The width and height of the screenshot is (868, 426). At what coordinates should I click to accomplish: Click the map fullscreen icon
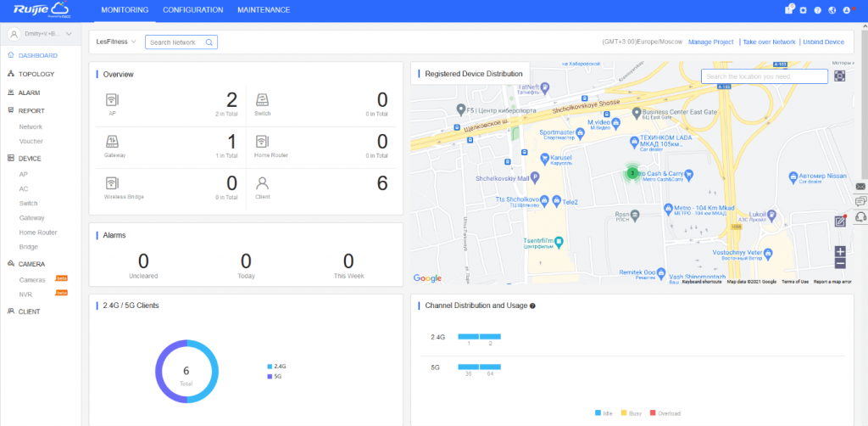click(x=840, y=76)
